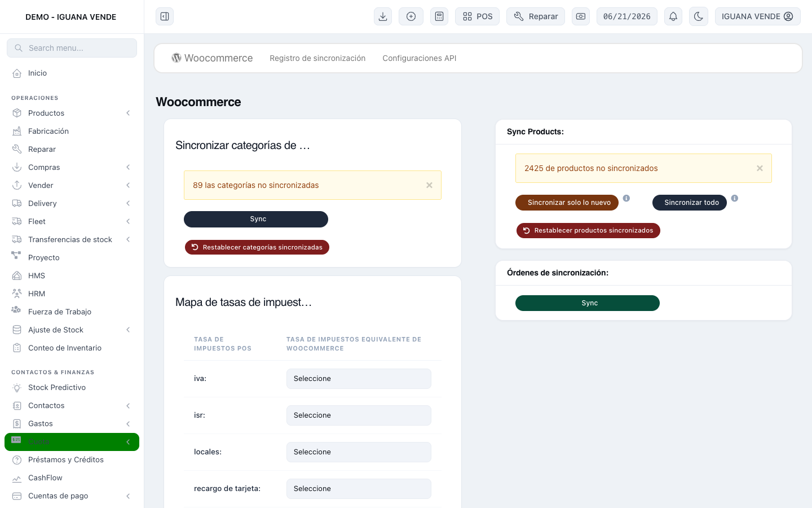Click the highlighted green sidebar item
The width and height of the screenshot is (812, 508).
pos(72,442)
